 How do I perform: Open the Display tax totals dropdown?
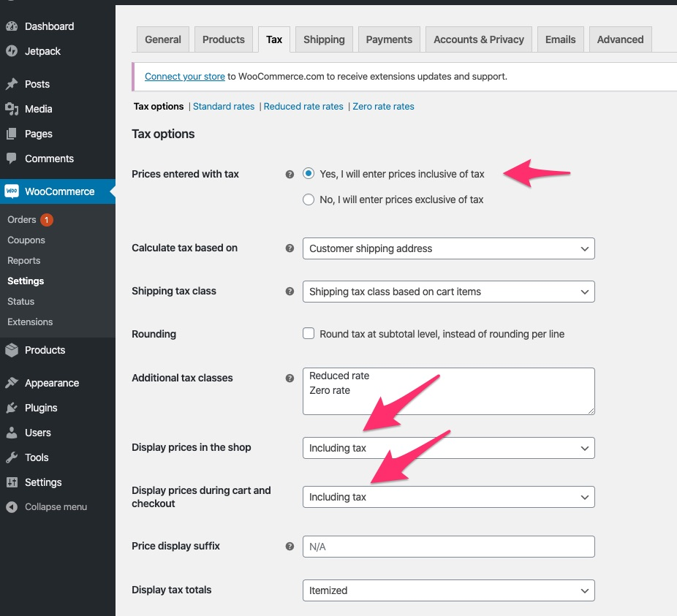coord(449,590)
